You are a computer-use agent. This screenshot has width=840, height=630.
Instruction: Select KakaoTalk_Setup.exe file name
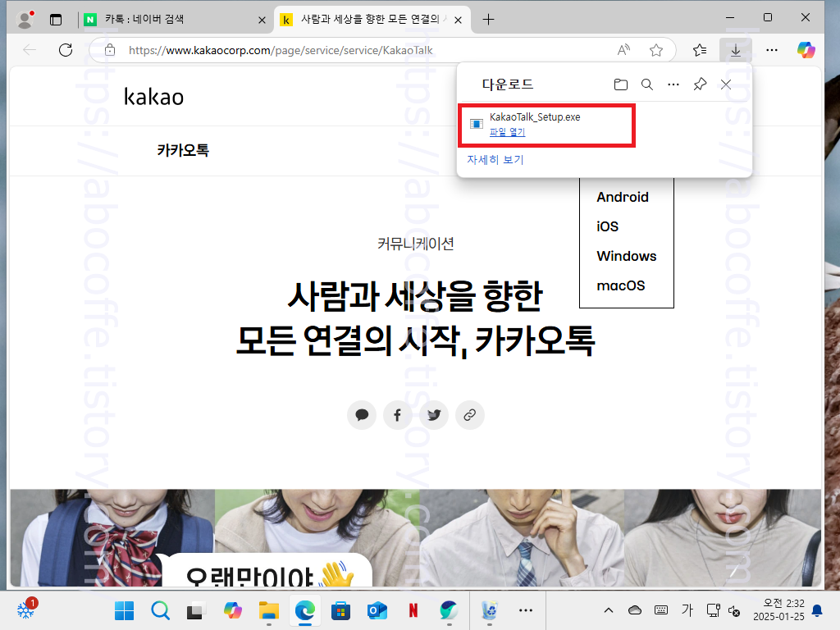535,117
